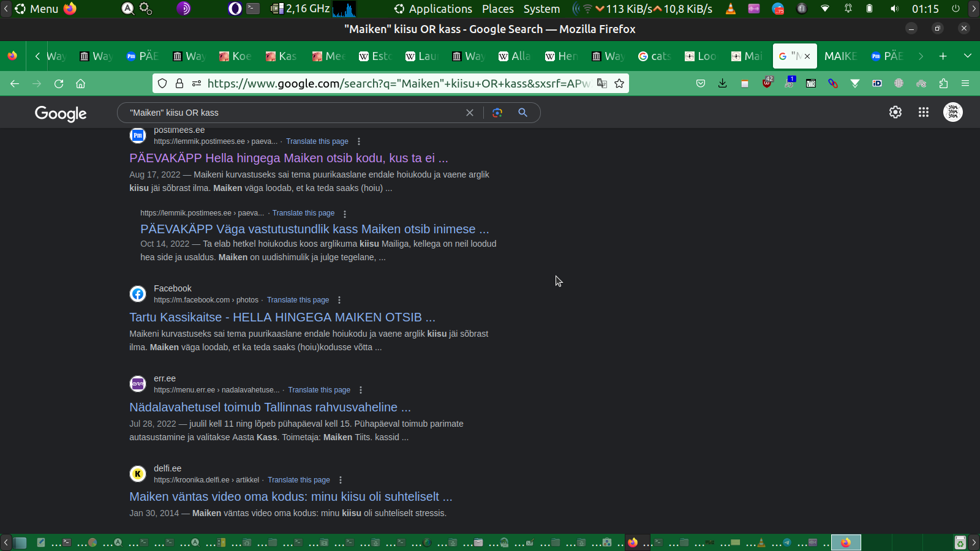Screen dimensions: 980x551
Task: Click the Google search input field
Action: click(x=294, y=113)
